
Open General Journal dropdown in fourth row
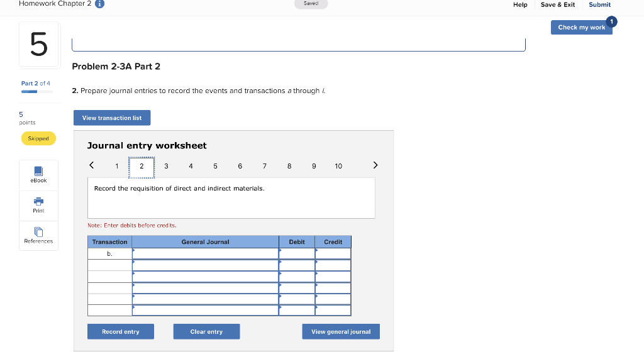(206, 288)
